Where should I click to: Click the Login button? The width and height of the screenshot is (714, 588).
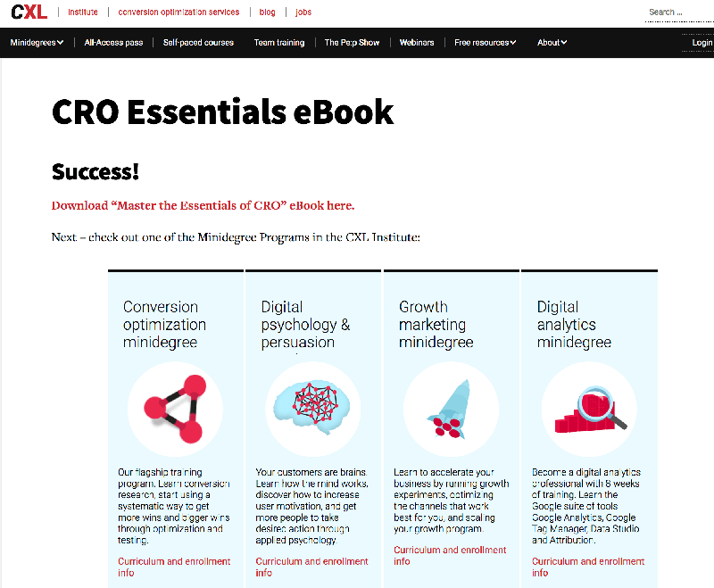coord(702,43)
